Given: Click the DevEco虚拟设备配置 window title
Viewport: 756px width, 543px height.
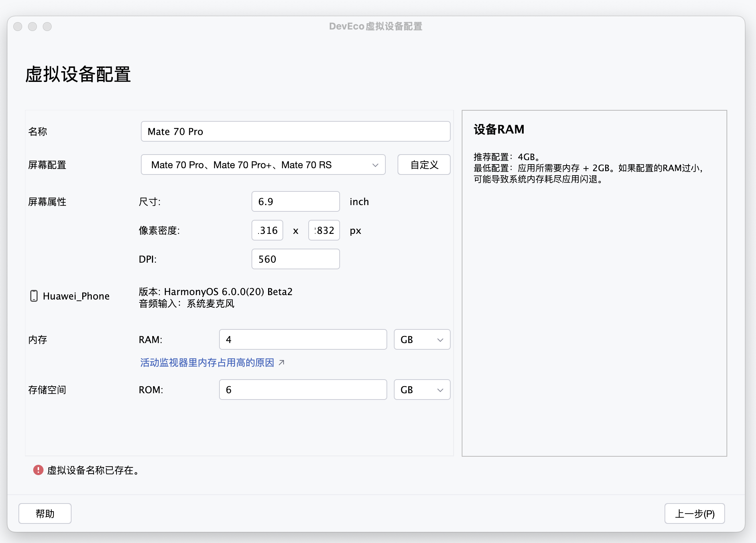Looking at the screenshot, I should 376,27.
